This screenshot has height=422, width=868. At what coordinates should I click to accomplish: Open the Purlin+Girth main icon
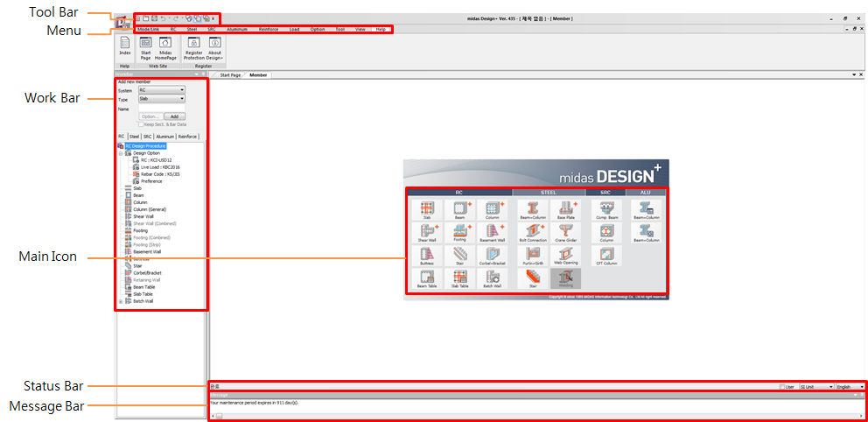[x=533, y=256]
